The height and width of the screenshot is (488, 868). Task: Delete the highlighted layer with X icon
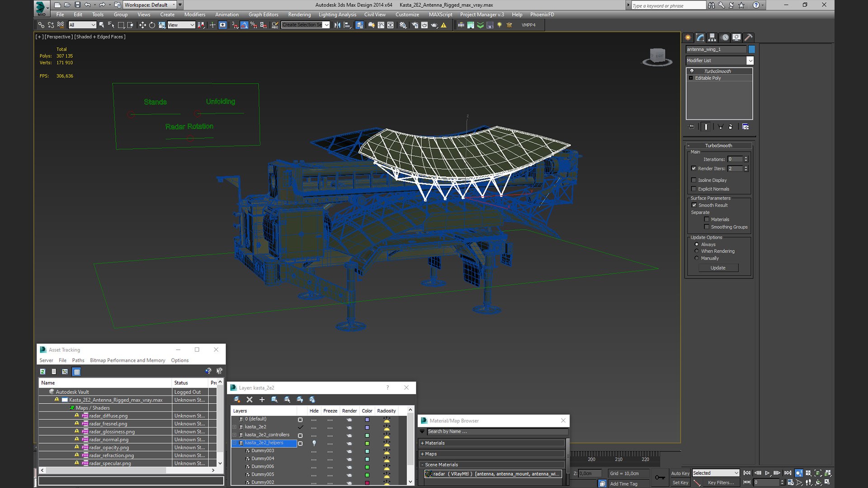coord(250,399)
